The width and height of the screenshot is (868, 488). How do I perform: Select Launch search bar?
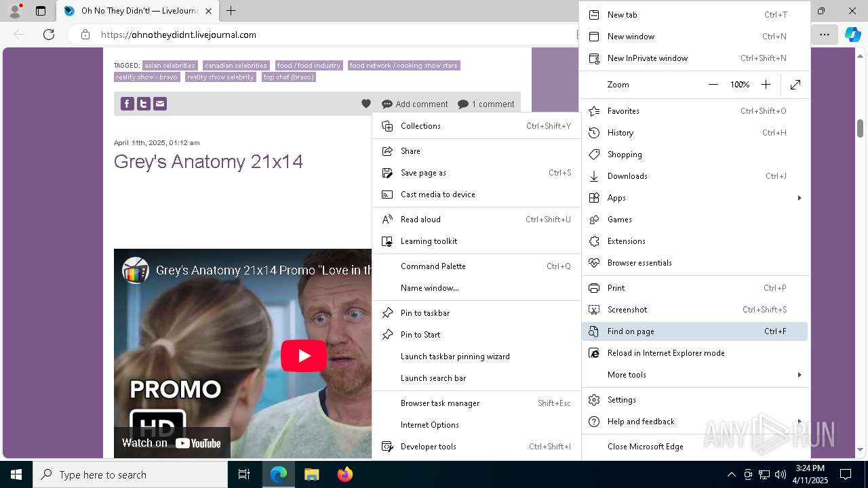[x=477, y=378]
